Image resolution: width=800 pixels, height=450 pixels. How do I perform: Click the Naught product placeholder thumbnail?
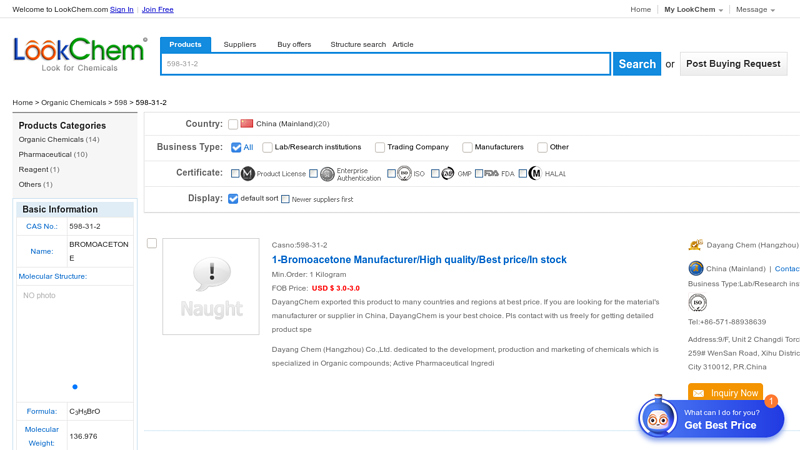pos(211,286)
